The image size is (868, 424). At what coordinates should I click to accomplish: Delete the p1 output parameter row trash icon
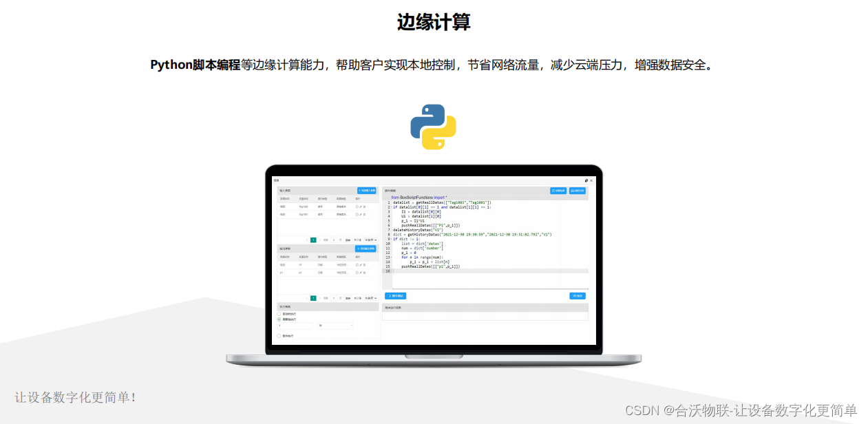click(364, 273)
